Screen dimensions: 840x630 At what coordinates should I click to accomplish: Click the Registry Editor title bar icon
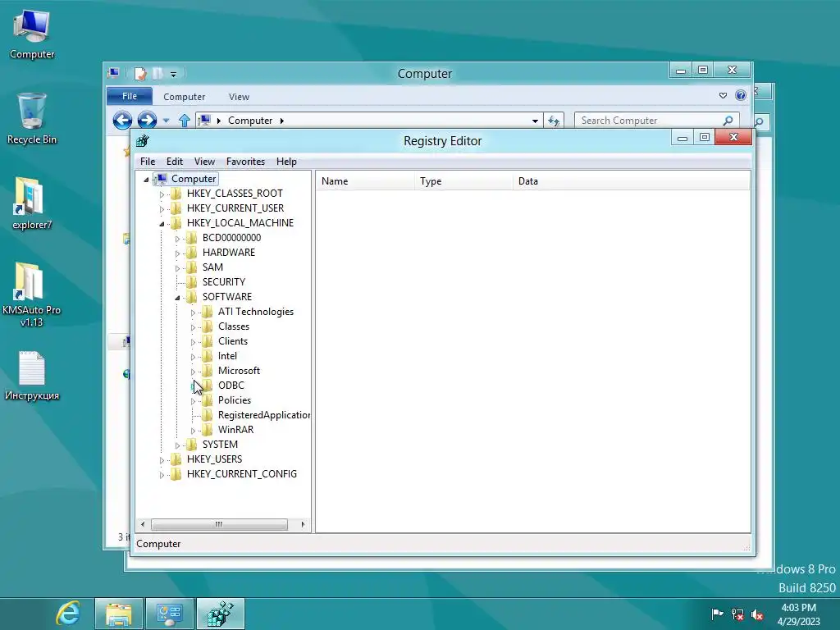click(x=143, y=141)
